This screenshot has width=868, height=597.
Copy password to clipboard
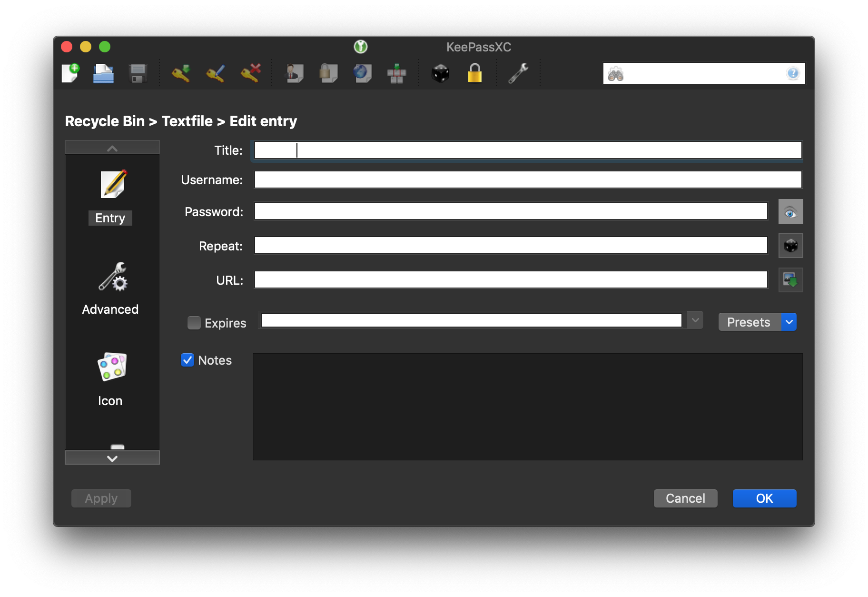coord(328,73)
